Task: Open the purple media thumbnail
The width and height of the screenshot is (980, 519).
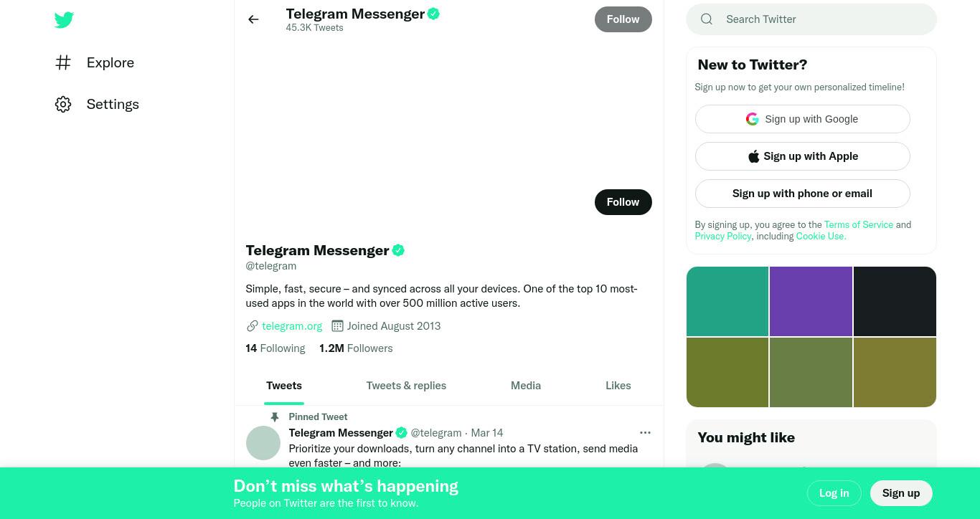Action: pyautogui.click(x=811, y=301)
